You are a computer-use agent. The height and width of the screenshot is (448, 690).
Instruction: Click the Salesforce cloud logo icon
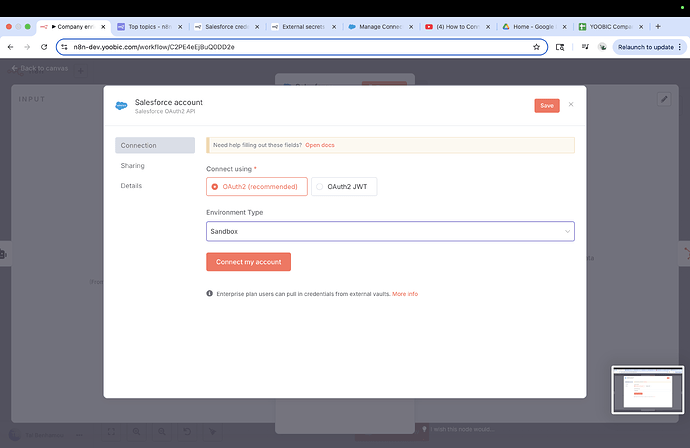click(121, 106)
